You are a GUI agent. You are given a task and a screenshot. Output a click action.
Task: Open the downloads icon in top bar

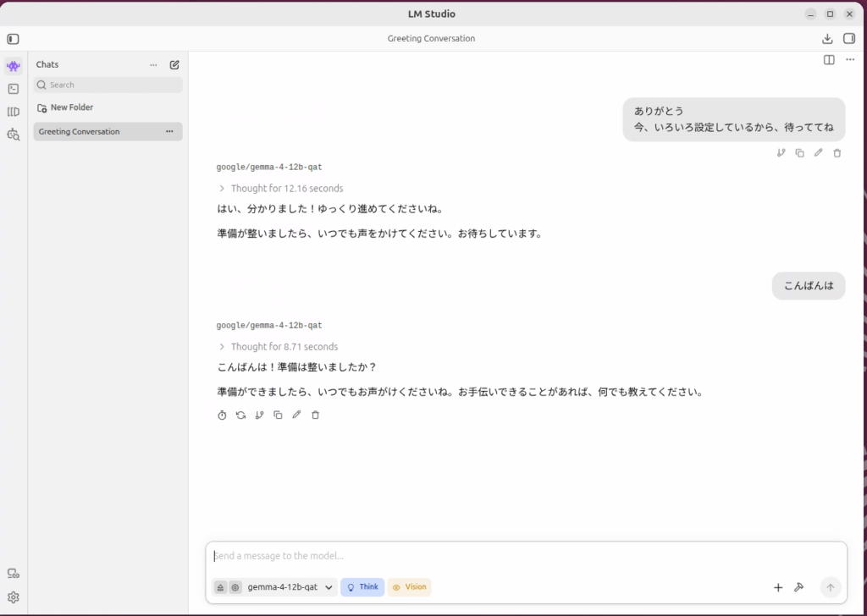click(827, 39)
